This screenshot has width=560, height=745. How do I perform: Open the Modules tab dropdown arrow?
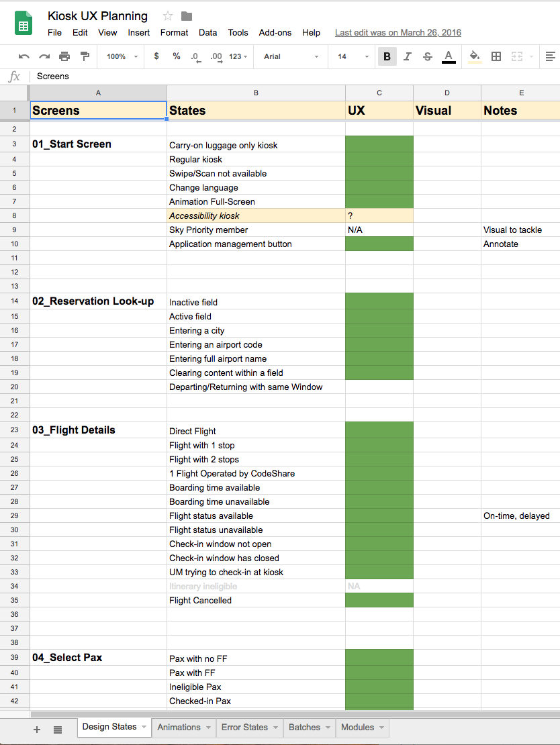click(x=382, y=728)
